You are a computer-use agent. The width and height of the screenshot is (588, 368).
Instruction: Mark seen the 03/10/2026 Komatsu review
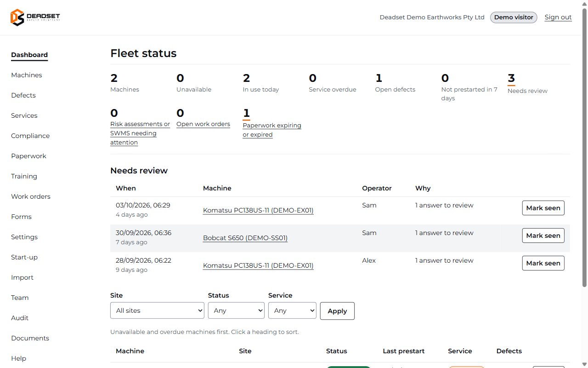[543, 208]
